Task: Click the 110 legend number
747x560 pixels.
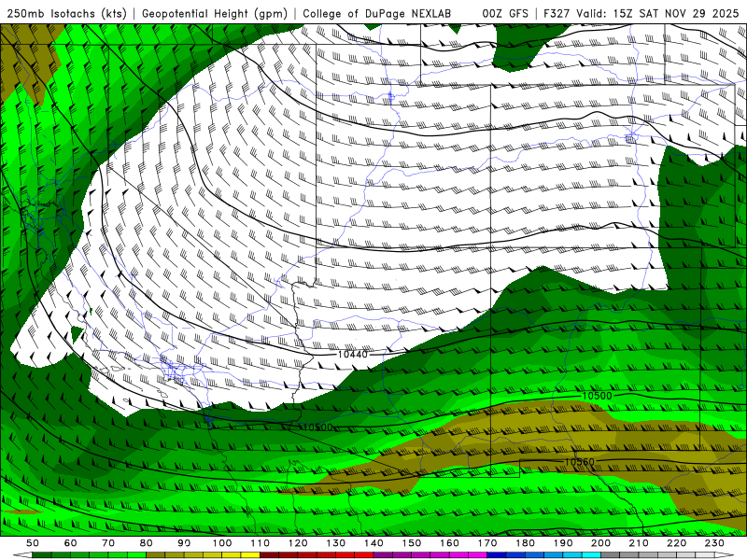Action: [261, 543]
